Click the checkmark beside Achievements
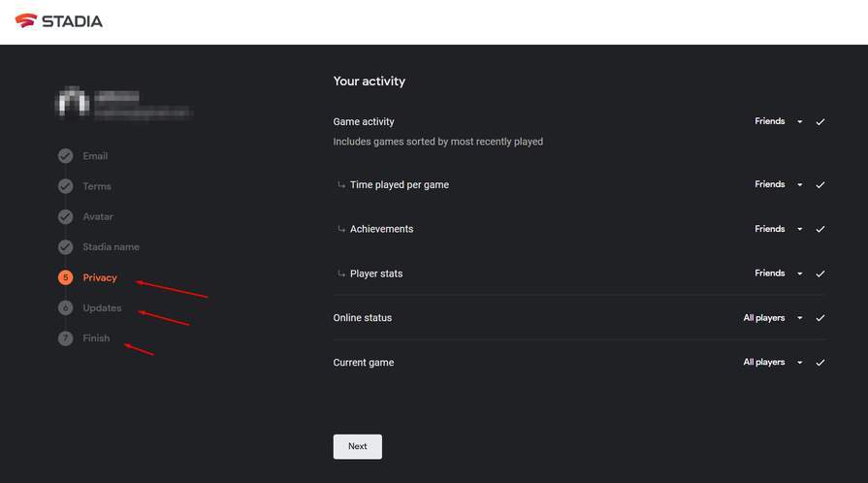The height and width of the screenshot is (483, 868). coord(820,230)
